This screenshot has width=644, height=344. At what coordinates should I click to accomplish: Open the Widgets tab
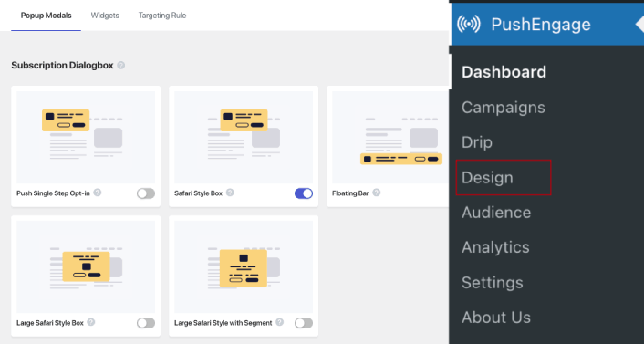click(105, 16)
